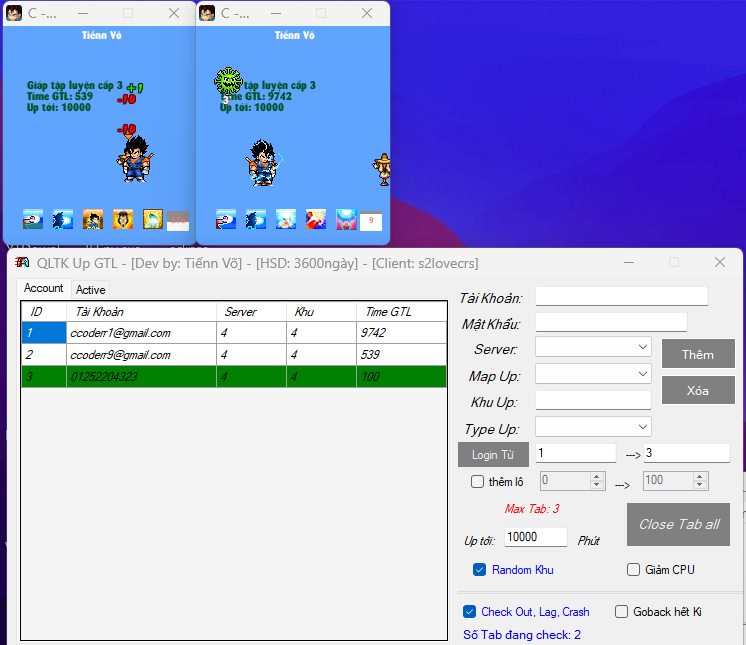746x645 pixels.
Task: Enable the "thêm lô" checkbox
Action: pyautogui.click(x=478, y=481)
